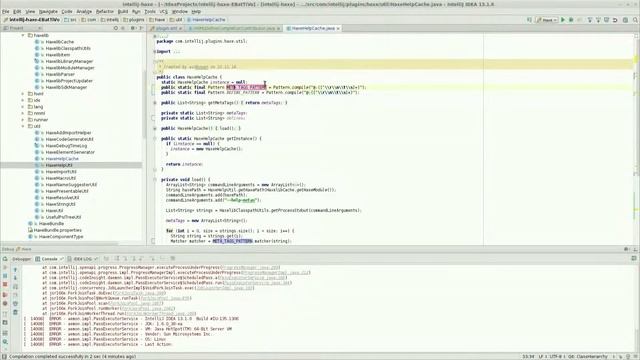Expand the hxml folder in project tree
The width and height of the screenshot is (640, 360).
[x=23, y=94]
